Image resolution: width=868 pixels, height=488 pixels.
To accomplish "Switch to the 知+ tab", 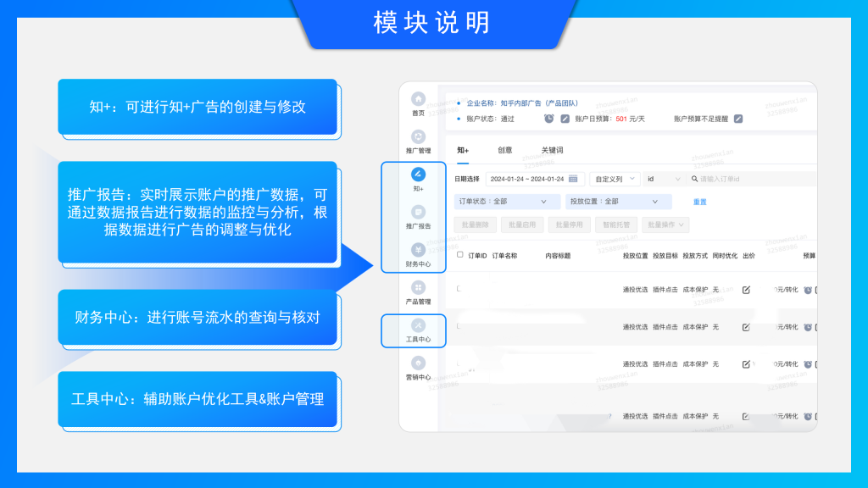I will point(463,150).
